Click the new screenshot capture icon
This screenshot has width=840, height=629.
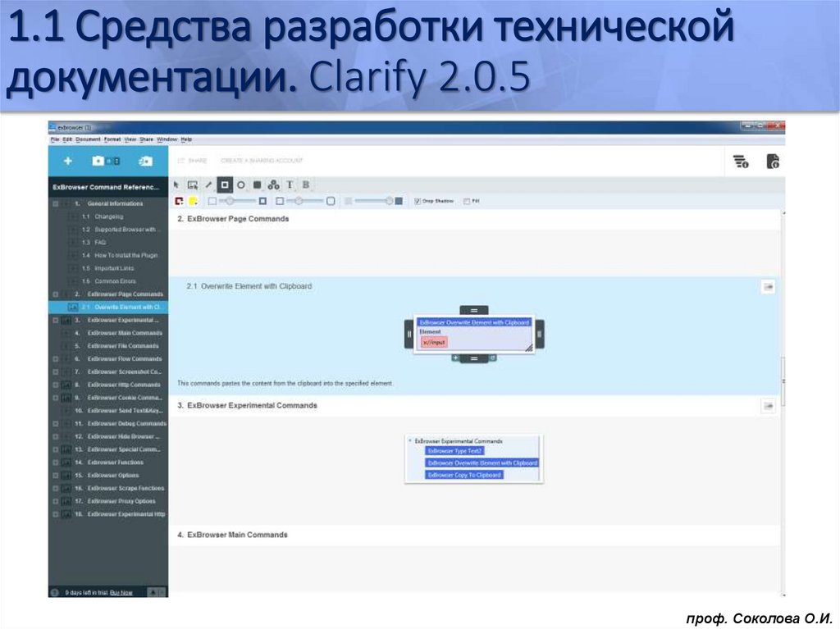[x=98, y=161]
